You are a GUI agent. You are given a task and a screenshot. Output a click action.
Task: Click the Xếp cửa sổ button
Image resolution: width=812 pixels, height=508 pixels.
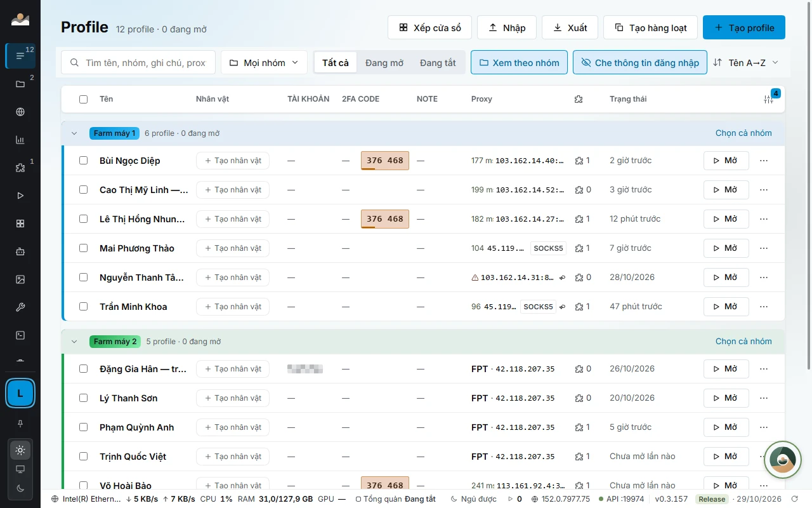[429, 27]
